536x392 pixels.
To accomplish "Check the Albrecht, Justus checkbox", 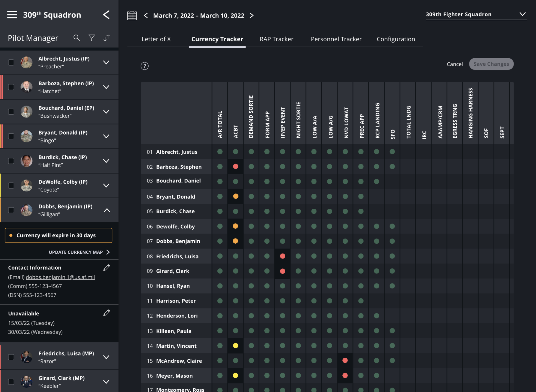I will point(11,62).
